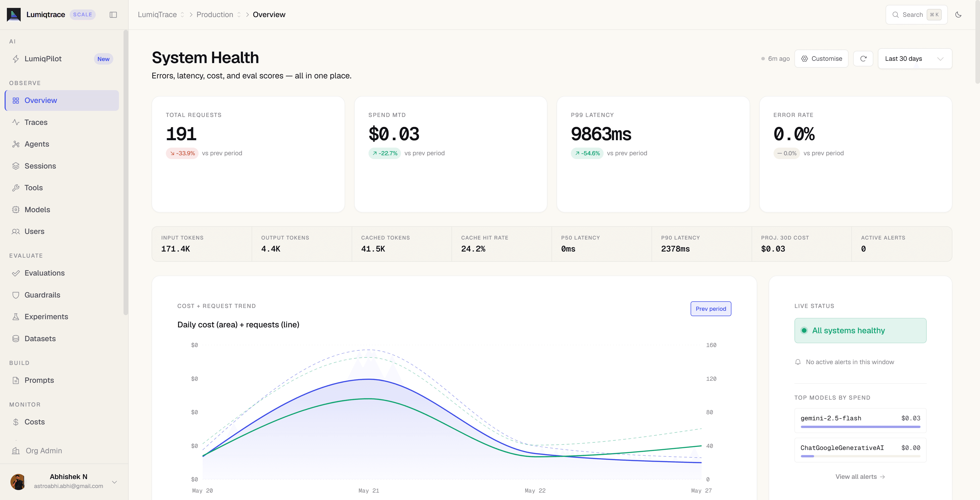
Task: Expand the Production environment switcher
Action: coord(219,15)
